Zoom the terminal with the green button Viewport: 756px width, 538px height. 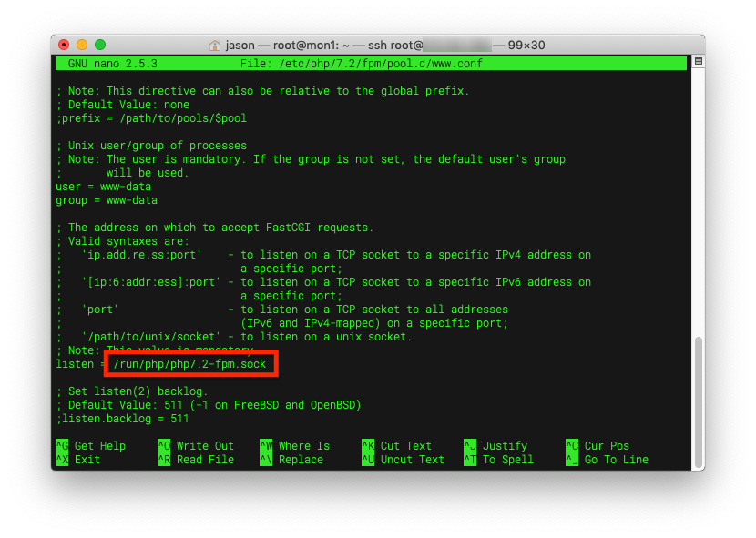[x=100, y=45]
